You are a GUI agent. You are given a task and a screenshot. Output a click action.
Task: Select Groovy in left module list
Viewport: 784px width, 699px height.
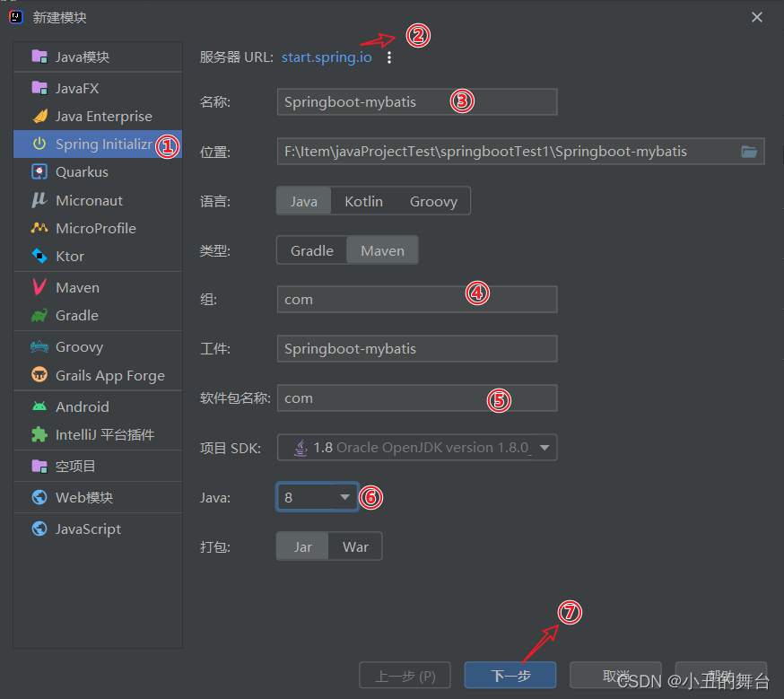(x=98, y=346)
